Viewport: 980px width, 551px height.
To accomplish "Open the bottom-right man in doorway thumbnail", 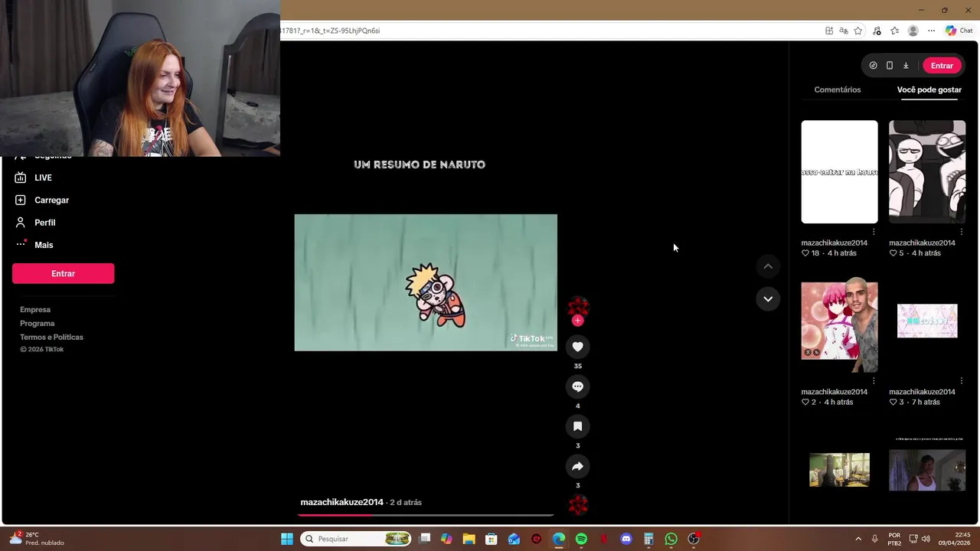I will pyautogui.click(x=927, y=469).
